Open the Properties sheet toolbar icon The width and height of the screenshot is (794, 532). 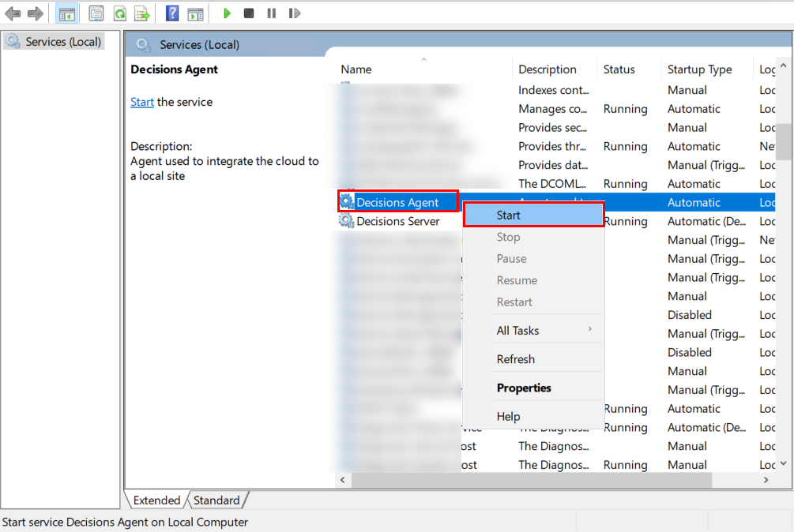[x=96, y=13]
